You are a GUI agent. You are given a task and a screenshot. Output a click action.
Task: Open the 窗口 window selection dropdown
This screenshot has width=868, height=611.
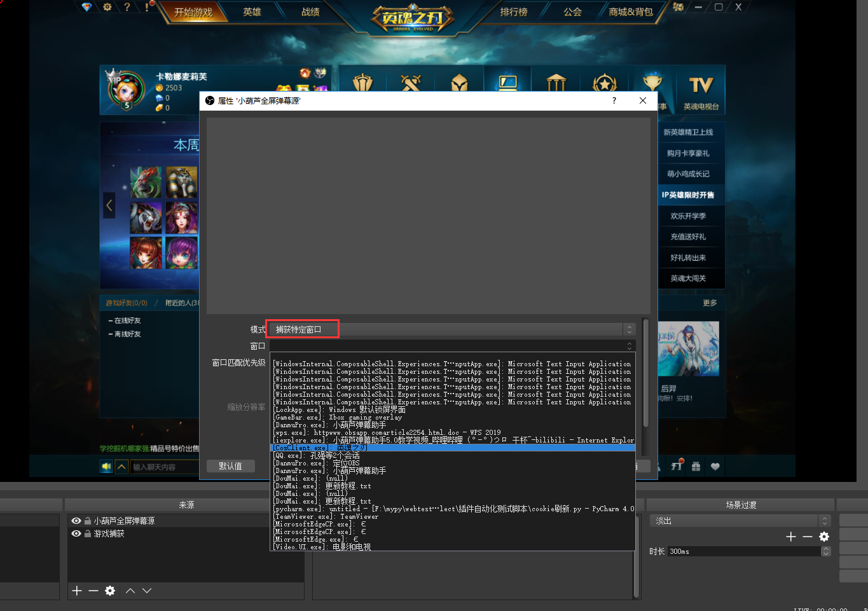(x=452, y=346)
